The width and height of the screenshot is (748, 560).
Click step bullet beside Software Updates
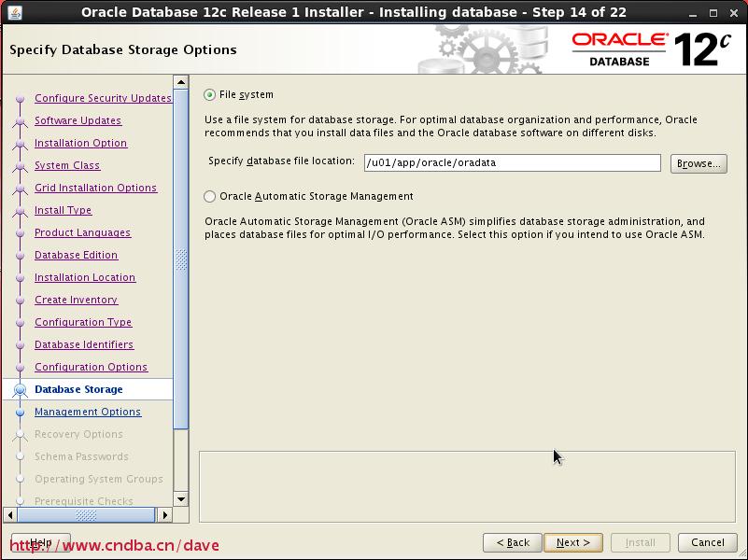click(20, 121)
